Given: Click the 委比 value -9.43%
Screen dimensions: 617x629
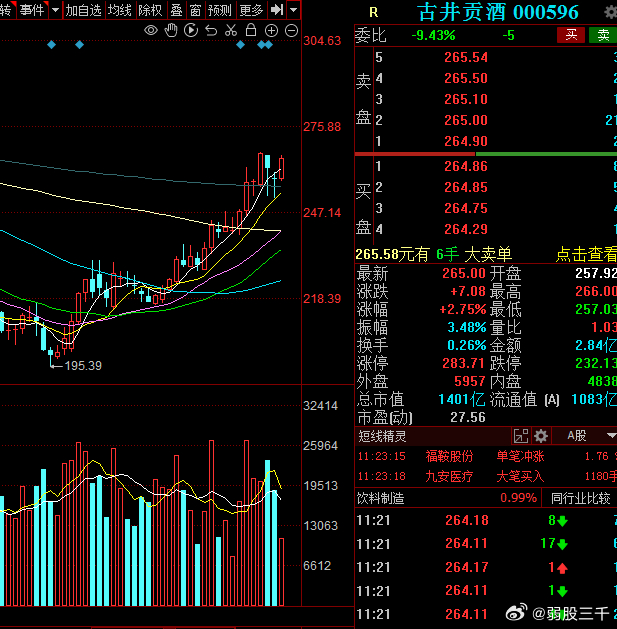Looking at the screenshot, I should [433, 35].
